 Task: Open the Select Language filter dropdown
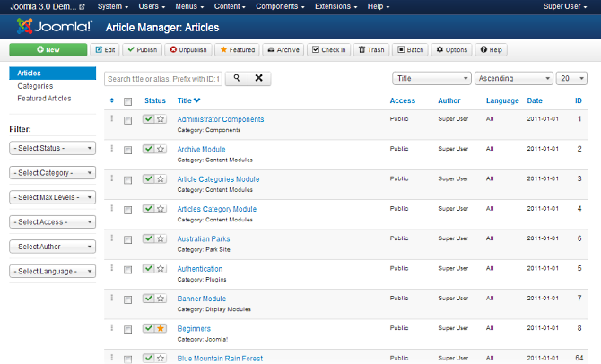click(53, 272)
